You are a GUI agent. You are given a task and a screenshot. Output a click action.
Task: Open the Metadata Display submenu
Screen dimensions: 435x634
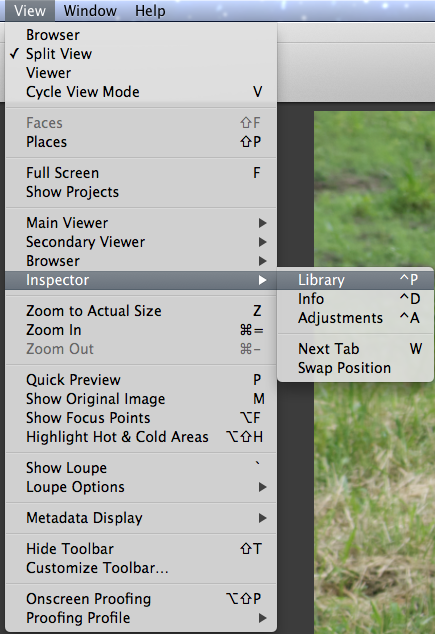141,518
